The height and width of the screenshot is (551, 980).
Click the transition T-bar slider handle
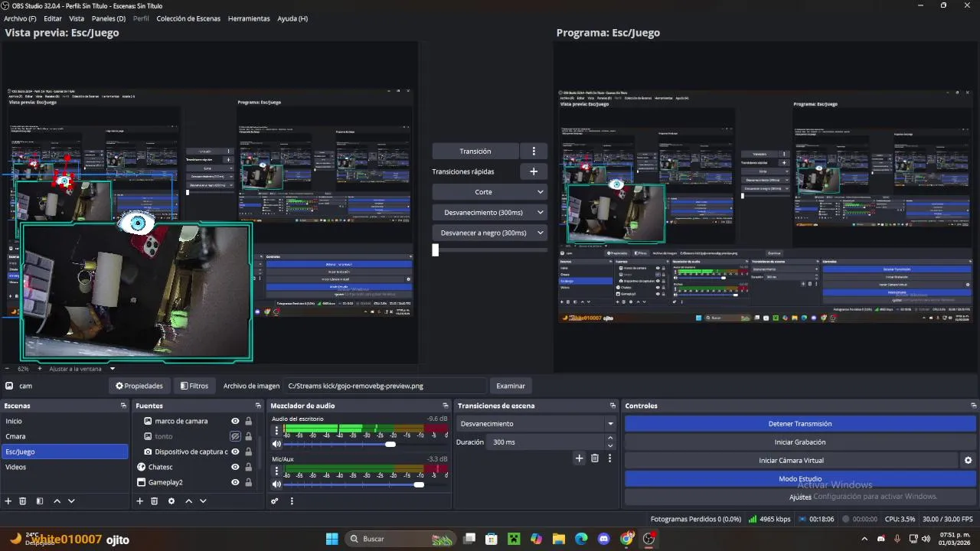436,250
